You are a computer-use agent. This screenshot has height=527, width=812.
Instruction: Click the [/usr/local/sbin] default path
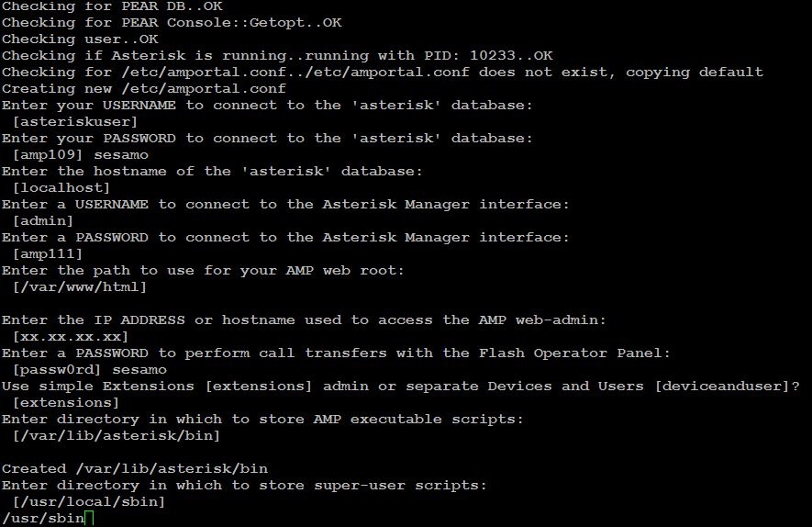click(89, 502)
